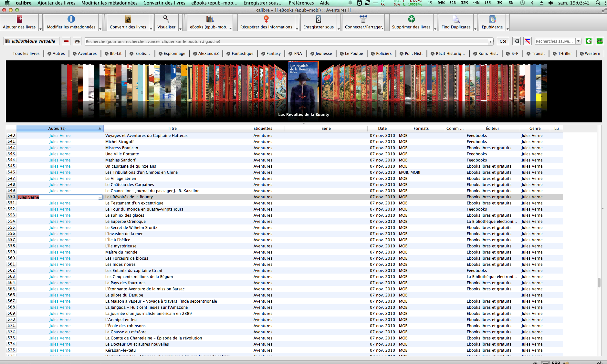
Task: Click the notification bell in menu bar
Action: pos(350,3)
